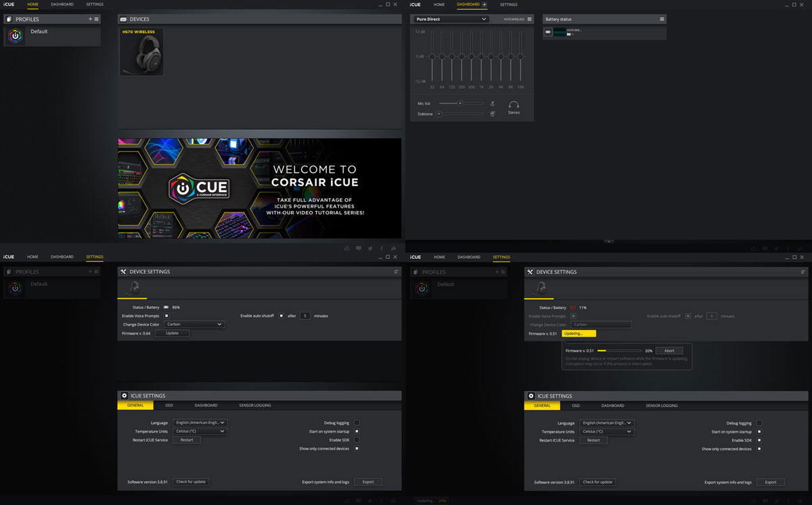Enable Debug logging in the firmware-updating window
This screenshot has width=812, height=505.
tap(759, 423)
